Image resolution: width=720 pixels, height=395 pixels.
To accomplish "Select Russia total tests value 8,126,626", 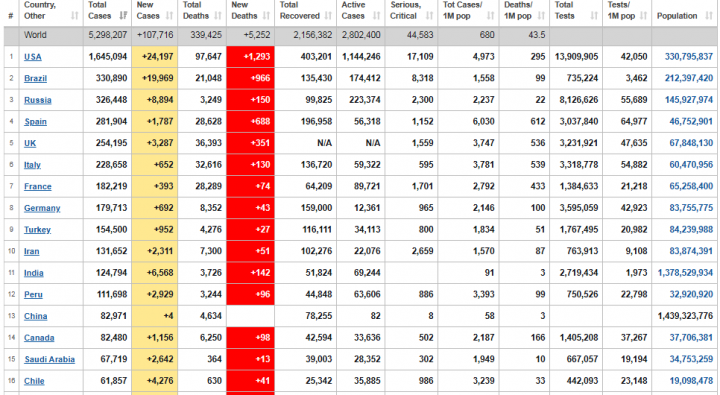I will click(x=579, y=100).
